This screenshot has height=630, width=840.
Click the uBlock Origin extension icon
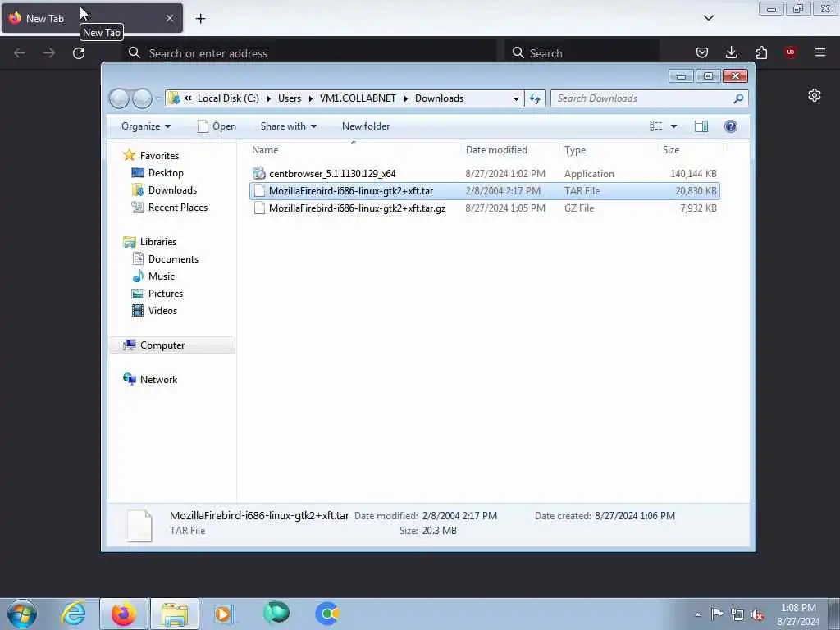click(x=791, y=52)
